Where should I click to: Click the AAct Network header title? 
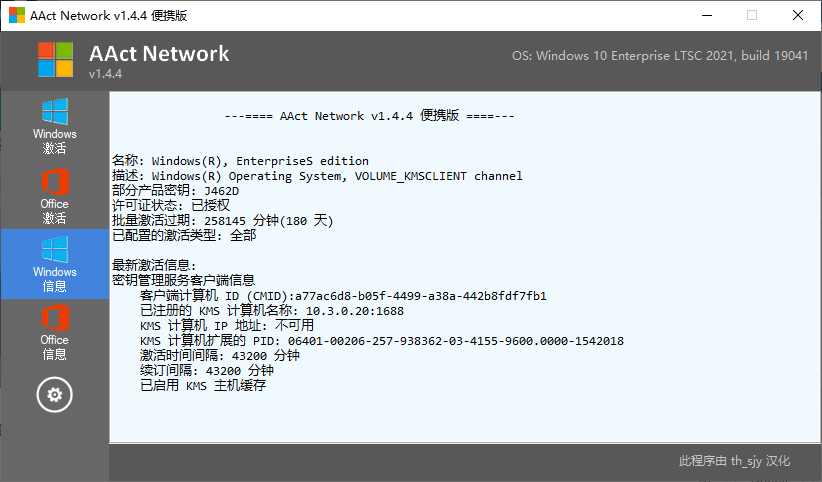click(x=159, y=54)
